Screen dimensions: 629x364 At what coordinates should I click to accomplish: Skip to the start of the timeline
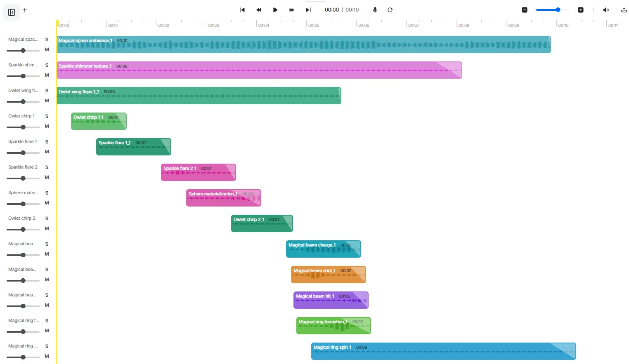[x=242, y=10]
